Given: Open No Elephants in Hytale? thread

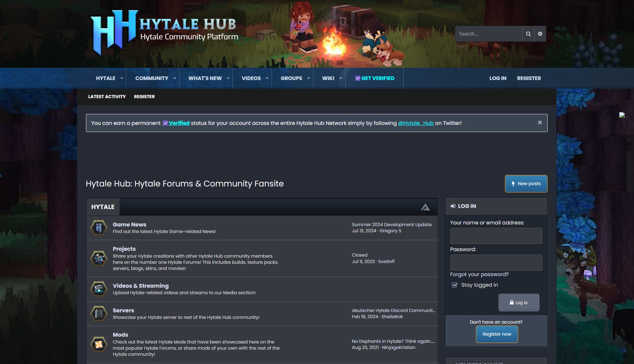Looking at the screenshot, I should tap(393, 341).
